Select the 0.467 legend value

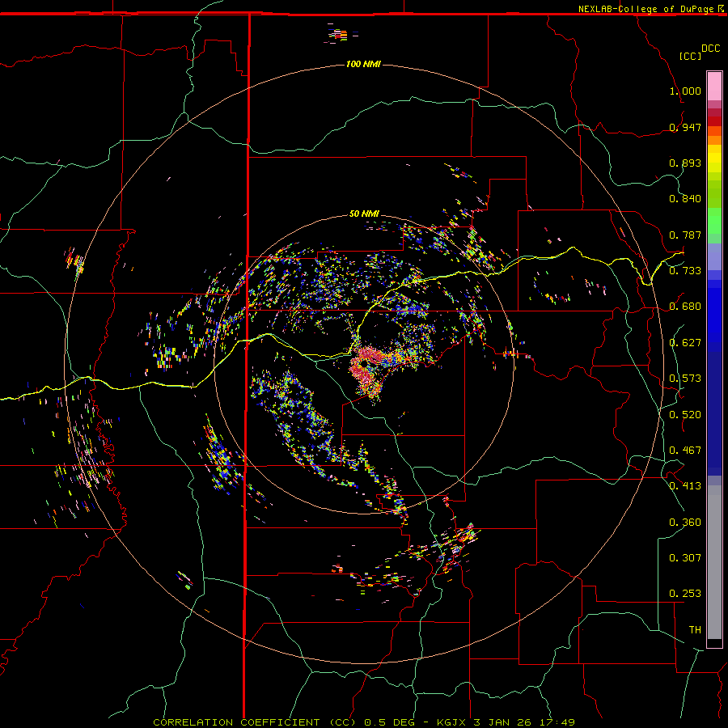pos(685,451)
